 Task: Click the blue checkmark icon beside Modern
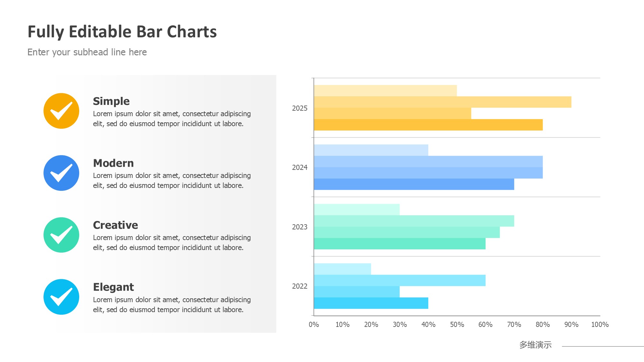coord(61,173)
